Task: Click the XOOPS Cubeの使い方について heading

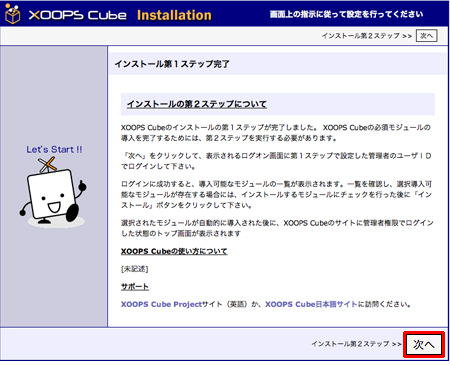Action: point(174,251)
